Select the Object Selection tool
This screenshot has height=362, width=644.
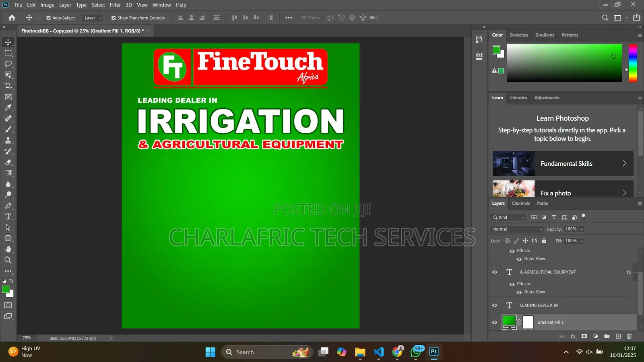point(8,75)
